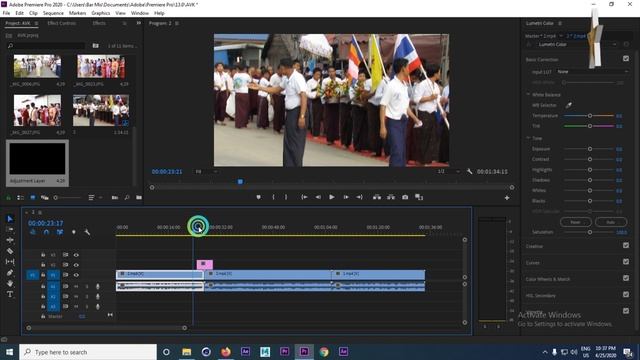Screen dimensions: 640x360
Task: Step back one frame
Action: [318, 197]
